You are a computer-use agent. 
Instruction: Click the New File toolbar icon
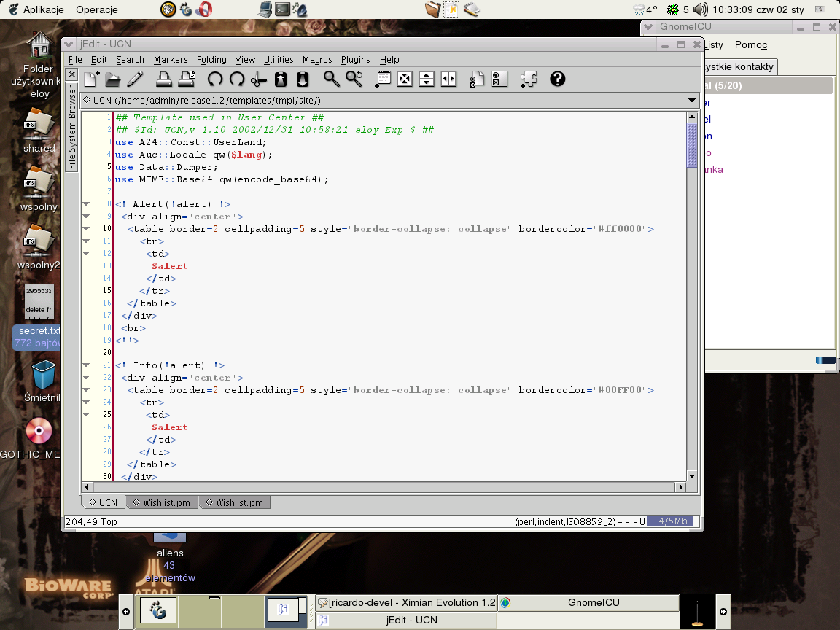pyautogui.click(x=91, y=79)
